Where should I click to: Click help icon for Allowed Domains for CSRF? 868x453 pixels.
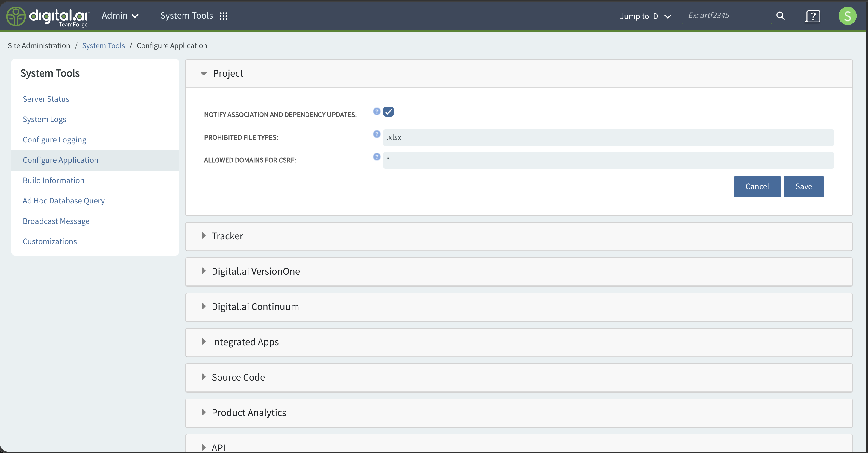[x=376, y=156]
